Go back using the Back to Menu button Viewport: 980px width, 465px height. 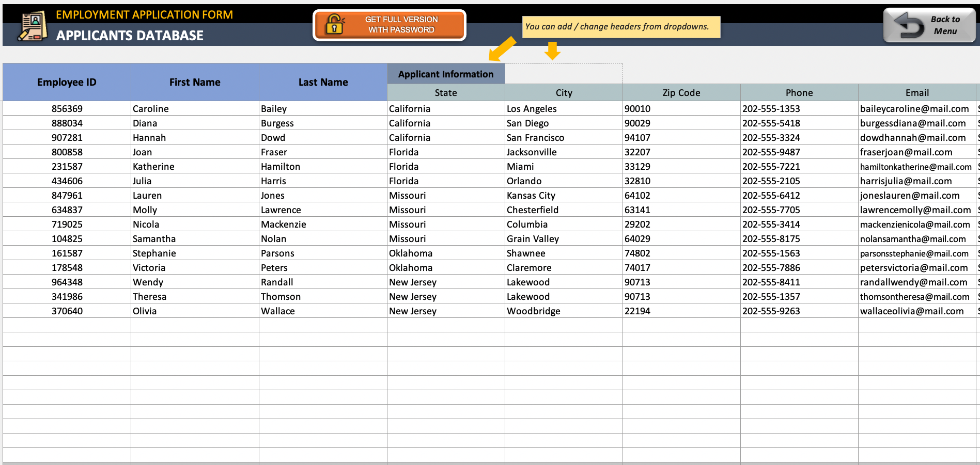pos(929,25)
